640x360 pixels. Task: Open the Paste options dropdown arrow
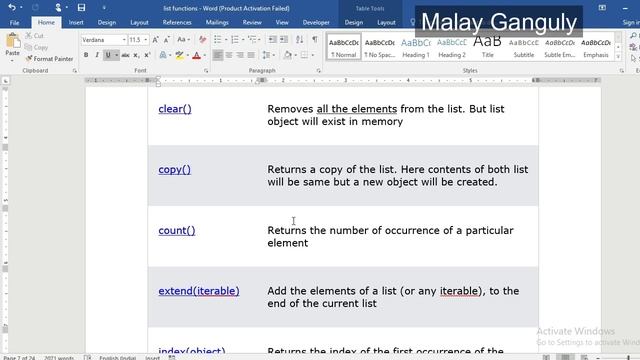tap(12, 61)
